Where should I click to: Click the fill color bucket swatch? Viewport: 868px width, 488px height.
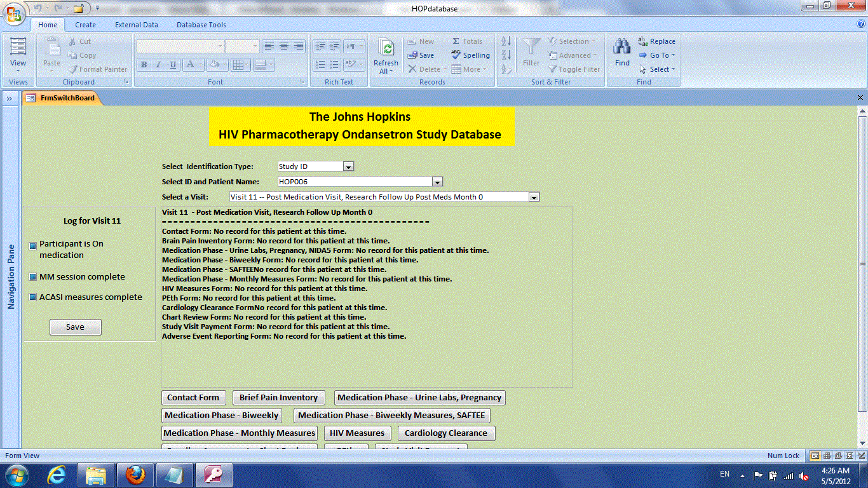214,65
